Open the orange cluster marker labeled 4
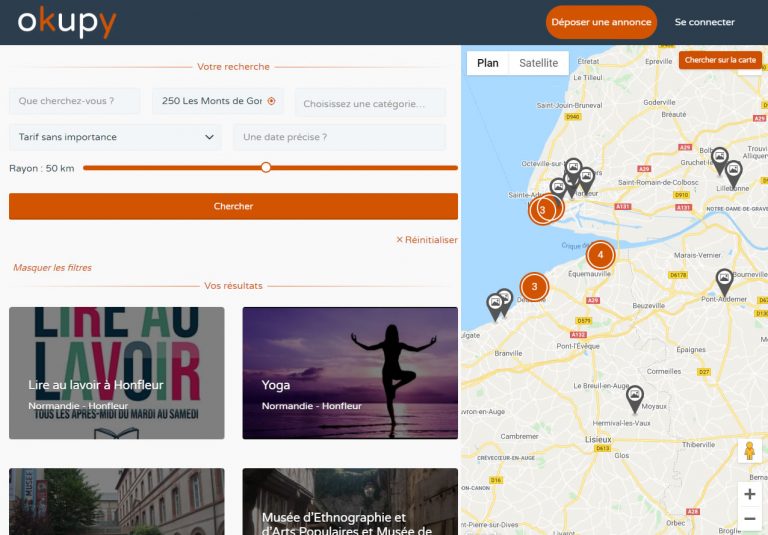The width and height of the screenshot is (768, 535). [x=600, y=255]
